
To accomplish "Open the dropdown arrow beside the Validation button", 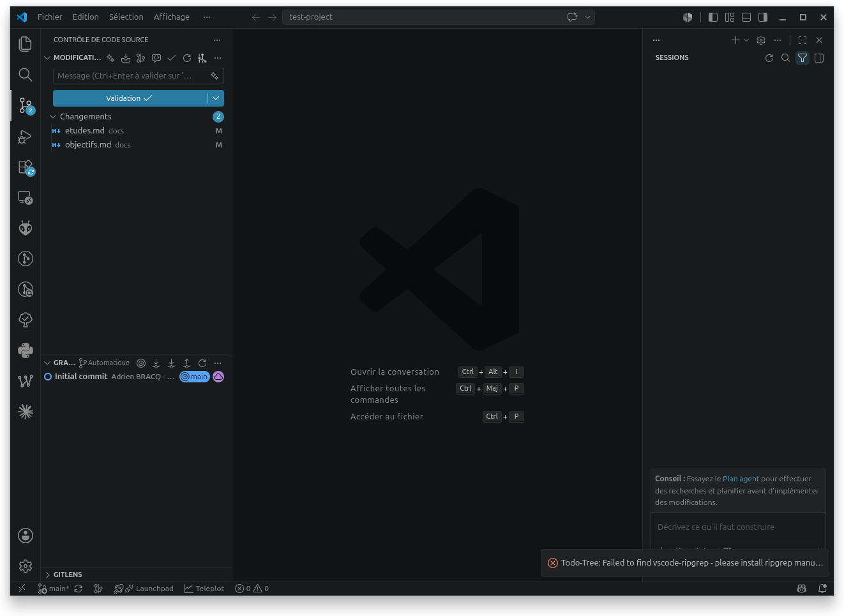I will tap(216, 98).
